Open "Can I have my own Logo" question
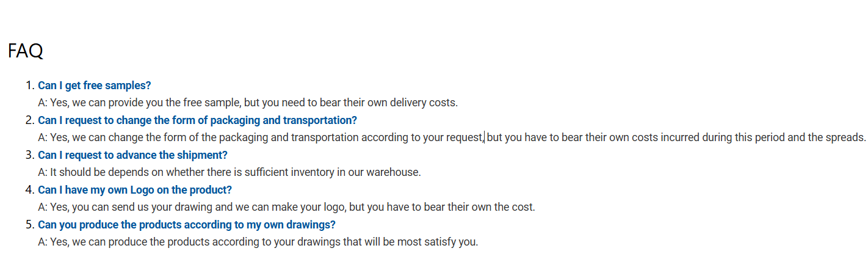 135,190
